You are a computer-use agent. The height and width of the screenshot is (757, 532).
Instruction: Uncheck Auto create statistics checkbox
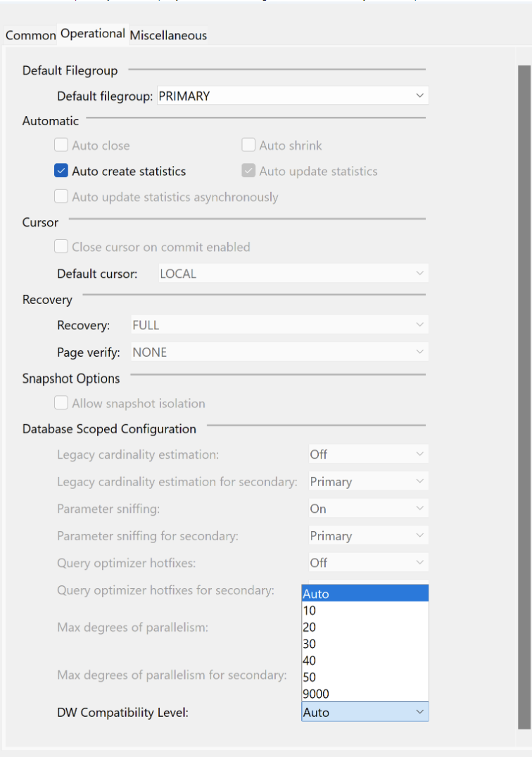click(x=61, y=171)
